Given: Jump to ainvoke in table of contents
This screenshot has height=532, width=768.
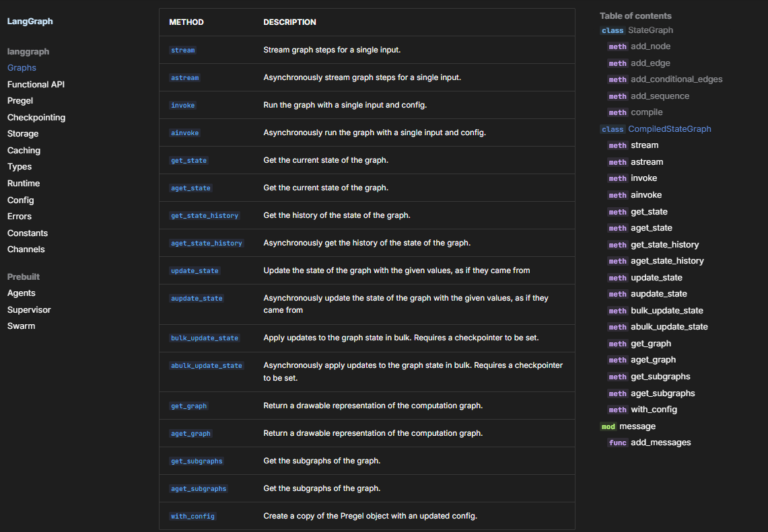Looking at the screenshot, I should (x=646, y=195).
